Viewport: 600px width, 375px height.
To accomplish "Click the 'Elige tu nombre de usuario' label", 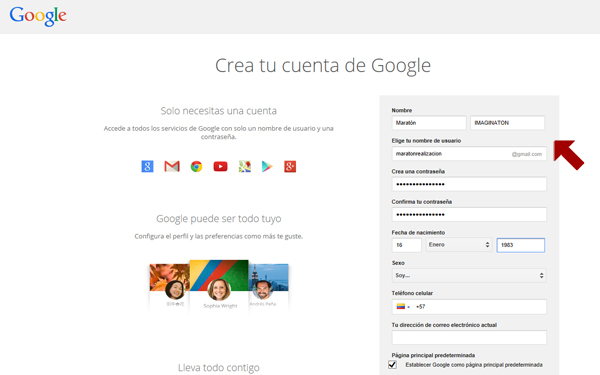I will pos(426,141).
